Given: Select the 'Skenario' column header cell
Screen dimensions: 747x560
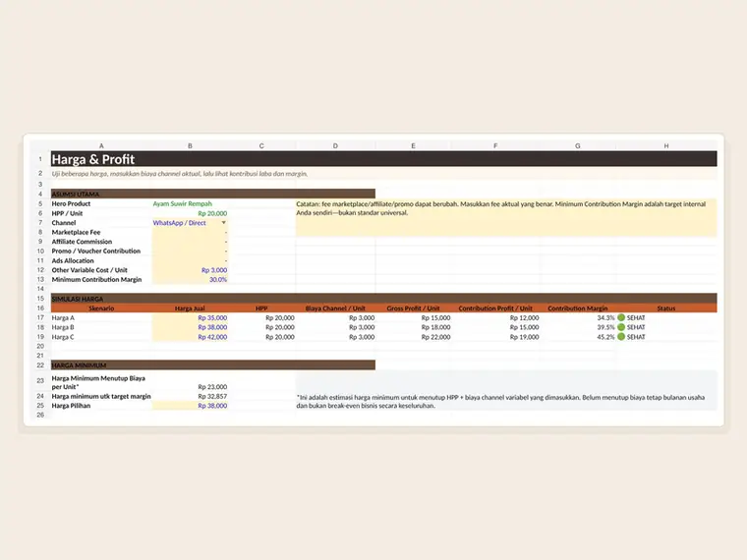Looking at the screenshot, I should point(101,308).
